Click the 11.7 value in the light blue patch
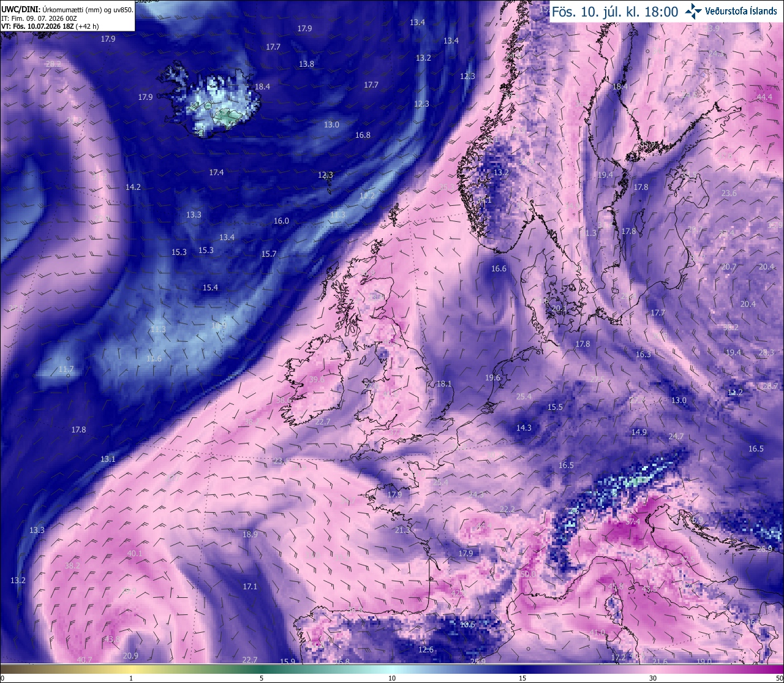 (x=66, y=369)
